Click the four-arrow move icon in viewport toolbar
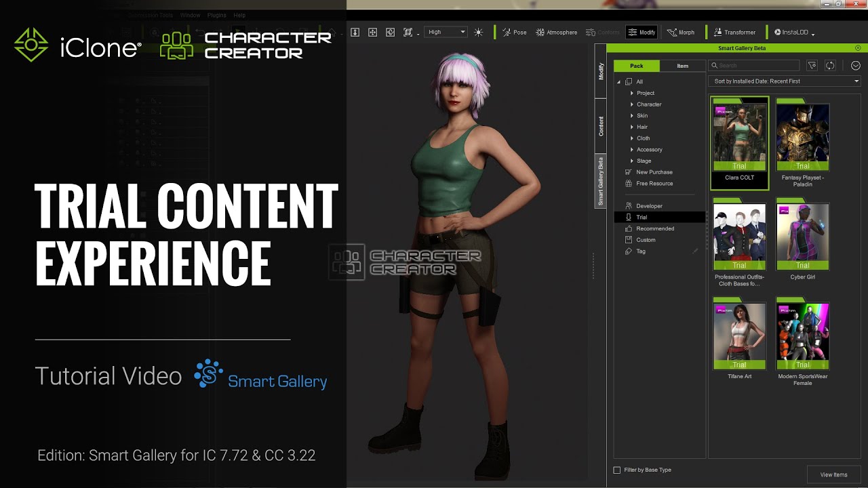Image resolution: width=868 pixels, height=488 pixels. tap(372, 32)
